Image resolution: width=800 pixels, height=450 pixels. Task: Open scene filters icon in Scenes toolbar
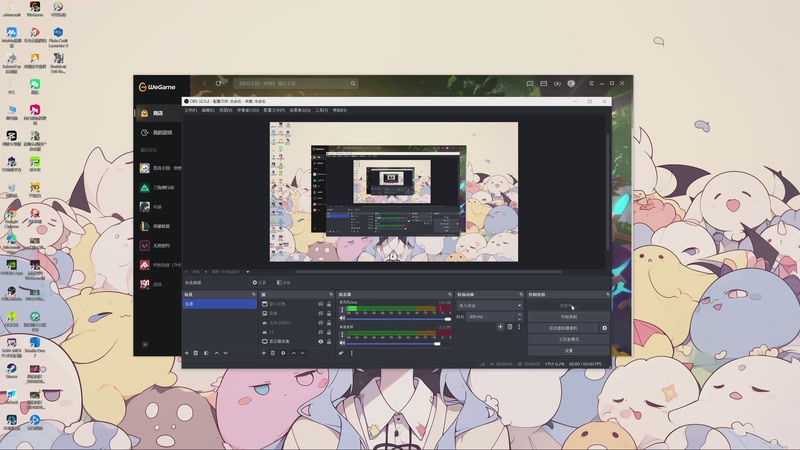(206, 353)
